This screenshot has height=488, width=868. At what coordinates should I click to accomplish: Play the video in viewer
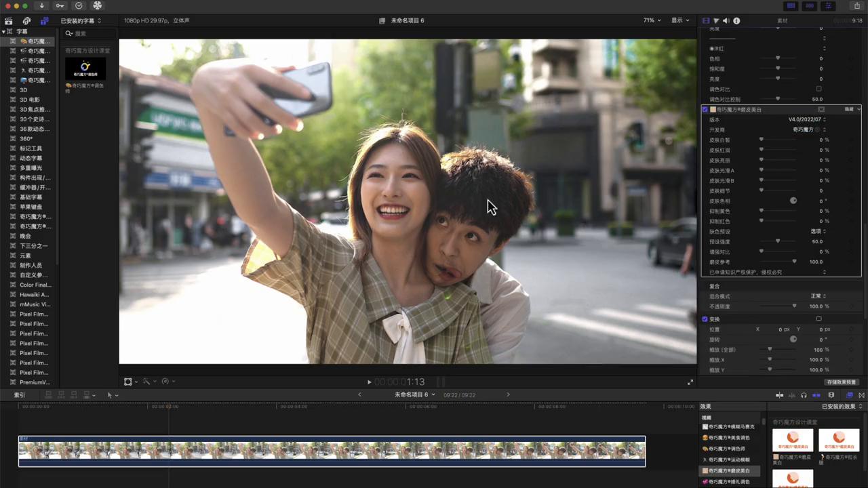click(369, 382)
